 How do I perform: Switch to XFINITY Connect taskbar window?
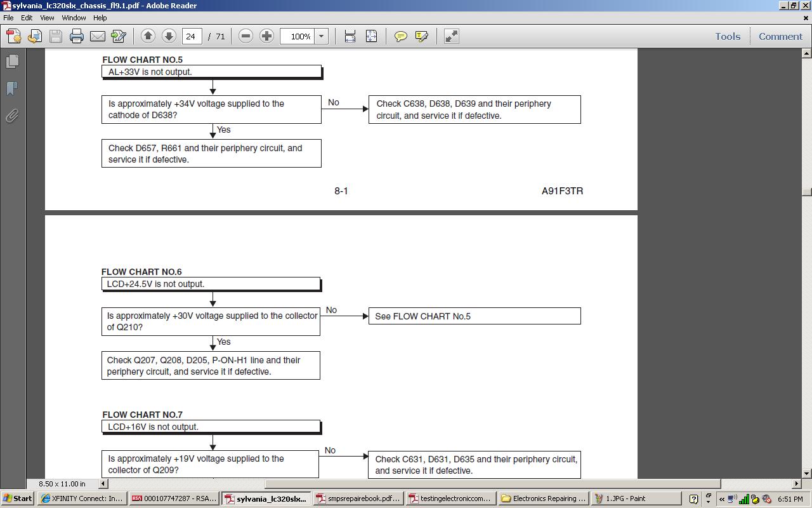82,498
